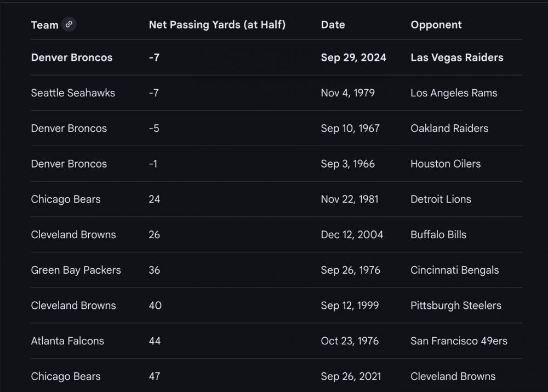
Task: Click Net Passing Yards (at Half) header
Action: 217,25
